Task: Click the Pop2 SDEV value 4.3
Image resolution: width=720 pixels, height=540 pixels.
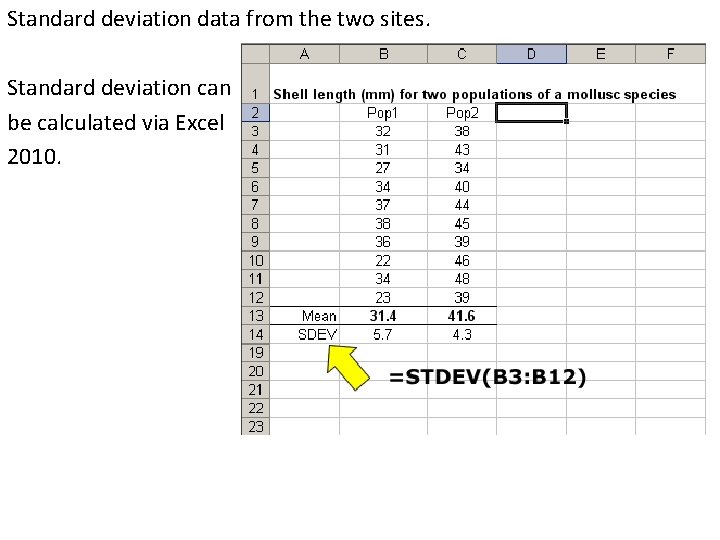Action: [462, 334]
